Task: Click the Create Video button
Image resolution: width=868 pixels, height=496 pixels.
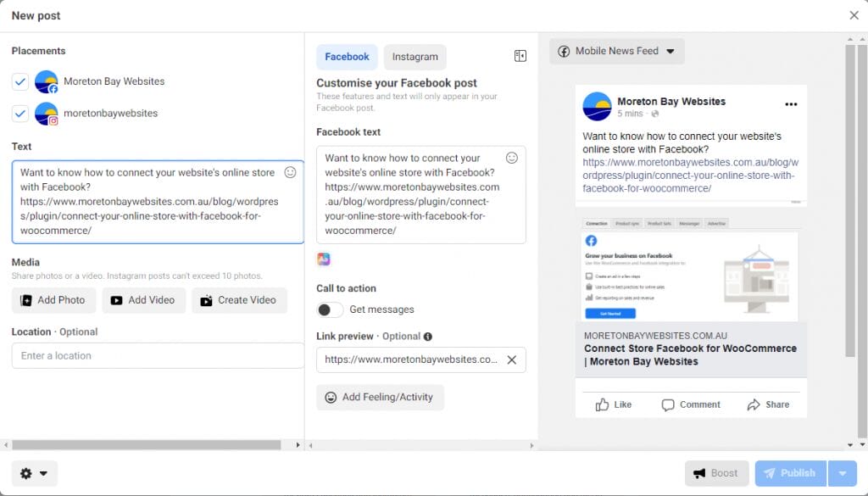Action: pos(239,300)
